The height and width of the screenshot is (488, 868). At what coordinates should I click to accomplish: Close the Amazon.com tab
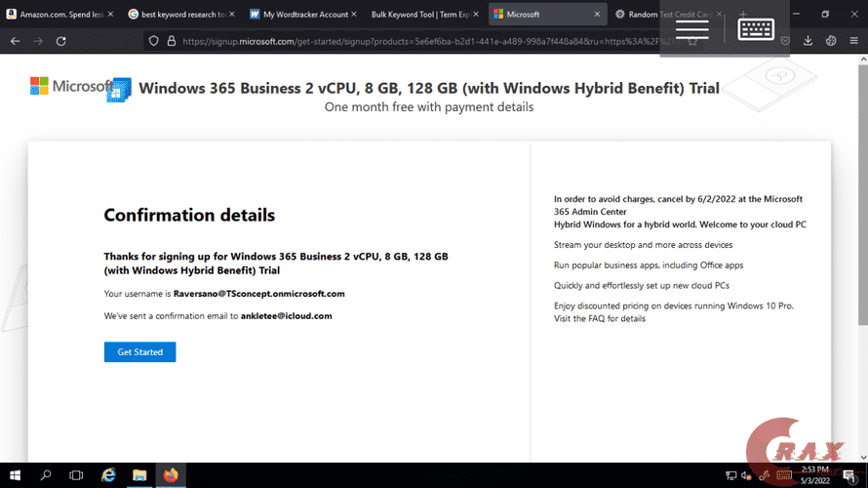pyautogui.click(x=110, y=15)
